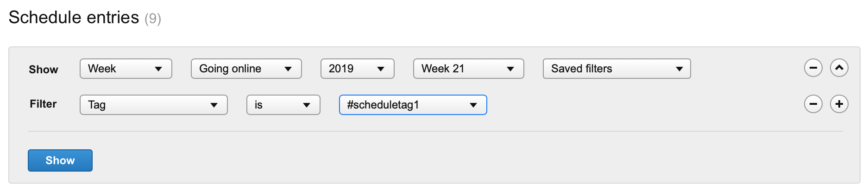
Task: Remove the Tag filter row with minus icon
Action: tap(813, 104)
